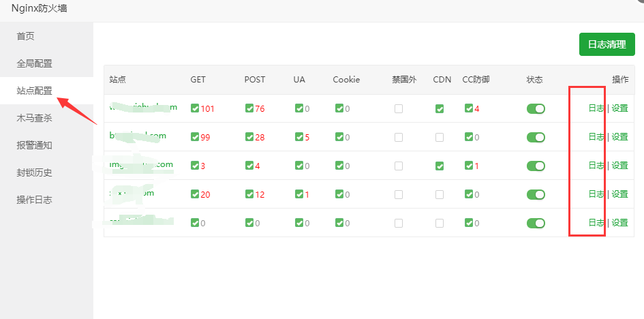Open 设置 link for second site
644x319 pixels.
click(619, 137)
